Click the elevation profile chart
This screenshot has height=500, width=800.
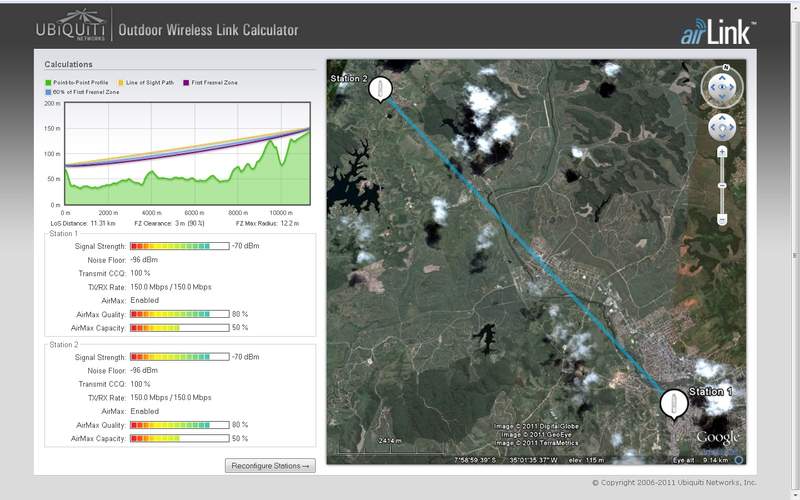coord(187,154)
